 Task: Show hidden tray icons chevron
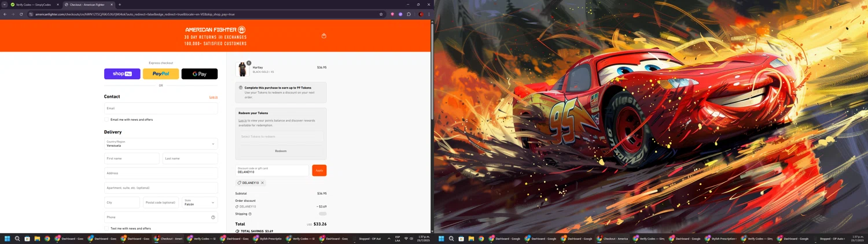pyautogui.click(x=389, y=239)
